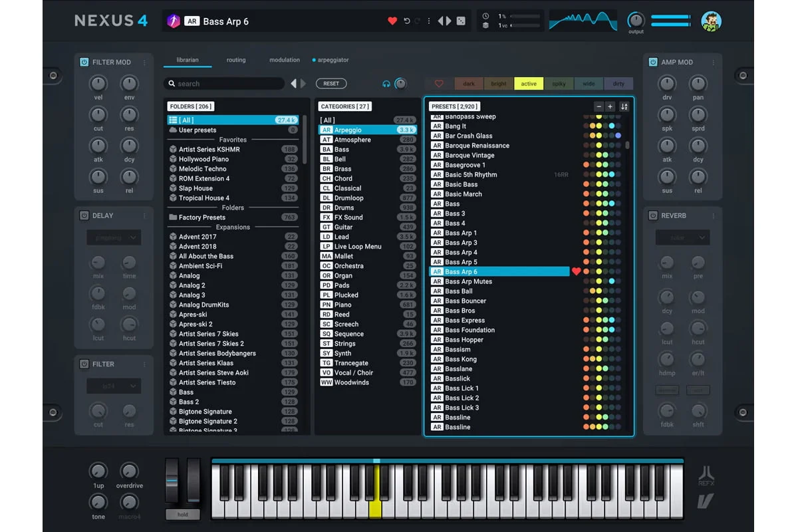Open the filter type dropdown
The height and width of the screenshot is (532, 798).
click(x=114, y=386)
